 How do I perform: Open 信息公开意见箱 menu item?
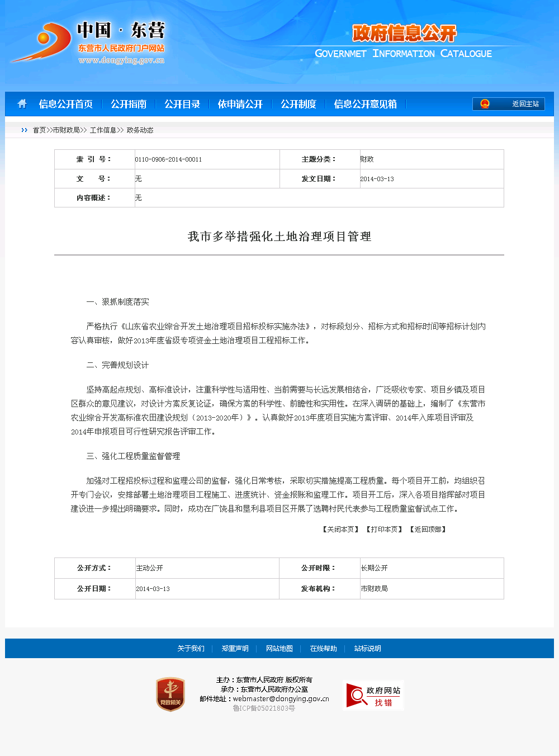point(366,104)
